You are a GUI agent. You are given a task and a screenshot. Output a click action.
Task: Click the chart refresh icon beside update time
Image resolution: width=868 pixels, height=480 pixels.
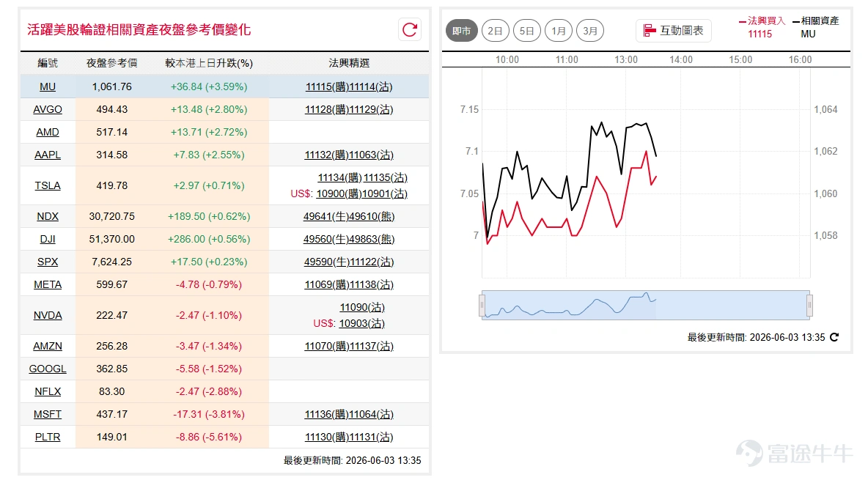tap(834, 337)
